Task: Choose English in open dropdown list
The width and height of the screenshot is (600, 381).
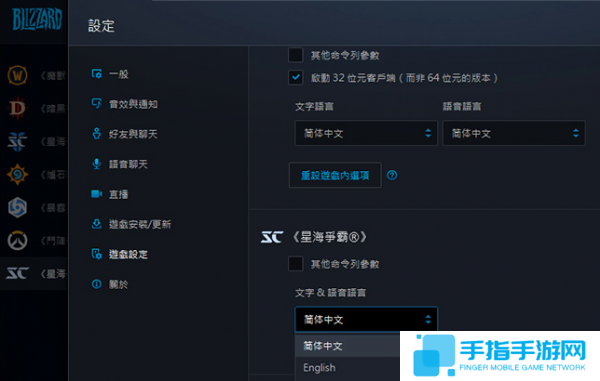Action: click(x=347, y=368)
